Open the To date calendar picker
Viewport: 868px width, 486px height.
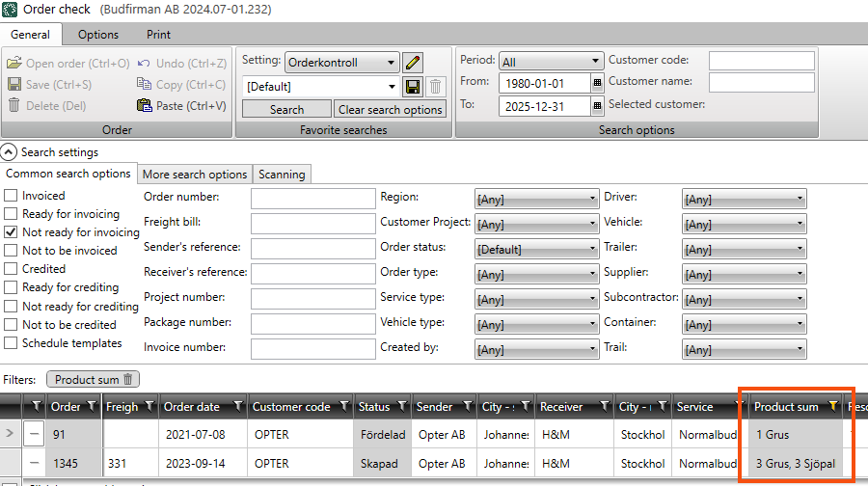click(x=597, y=107)
